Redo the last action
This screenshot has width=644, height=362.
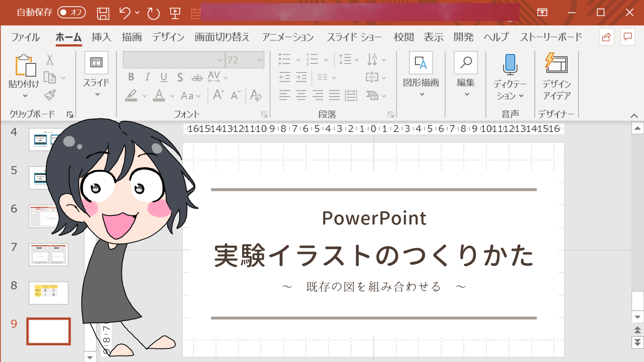tap(153, 13)
